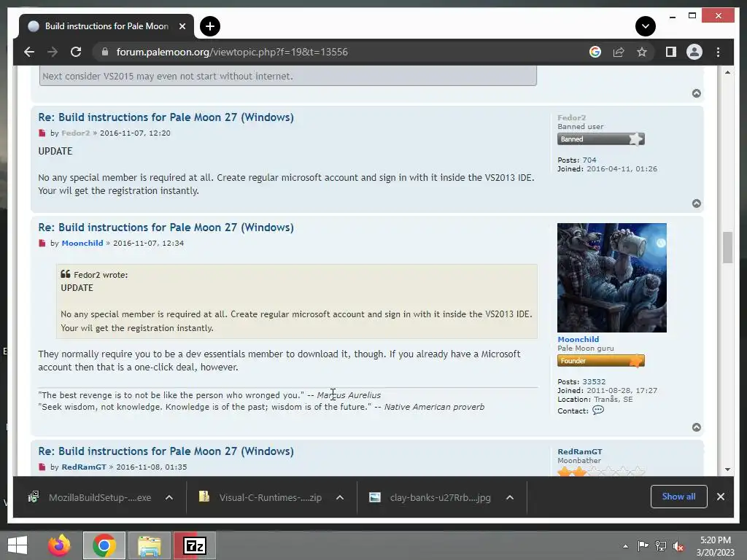Click the Action Center flag icon
Image resolution: width=747 pixels, height=560 pixels.
pyautogui.click(x=643, y=545)
